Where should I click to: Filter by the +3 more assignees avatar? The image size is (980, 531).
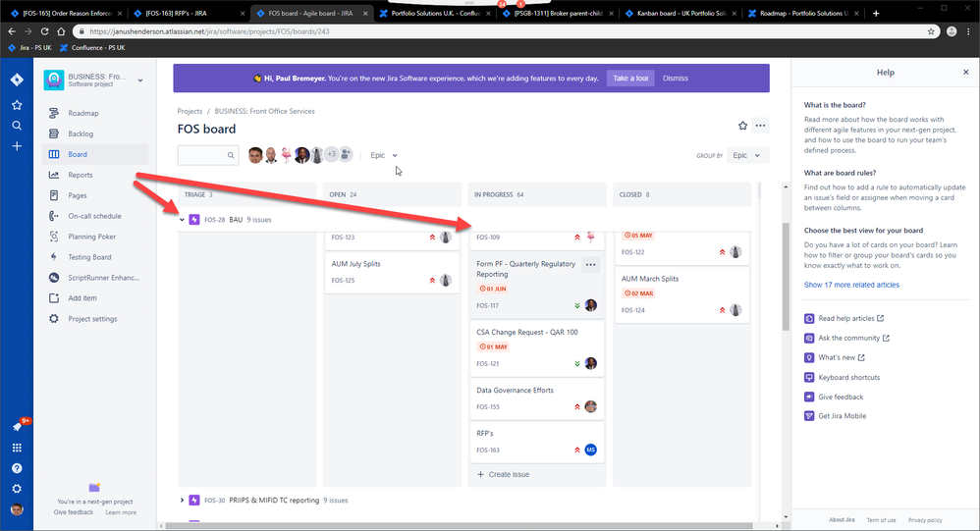pyautogui.click(x=331, y=154)
